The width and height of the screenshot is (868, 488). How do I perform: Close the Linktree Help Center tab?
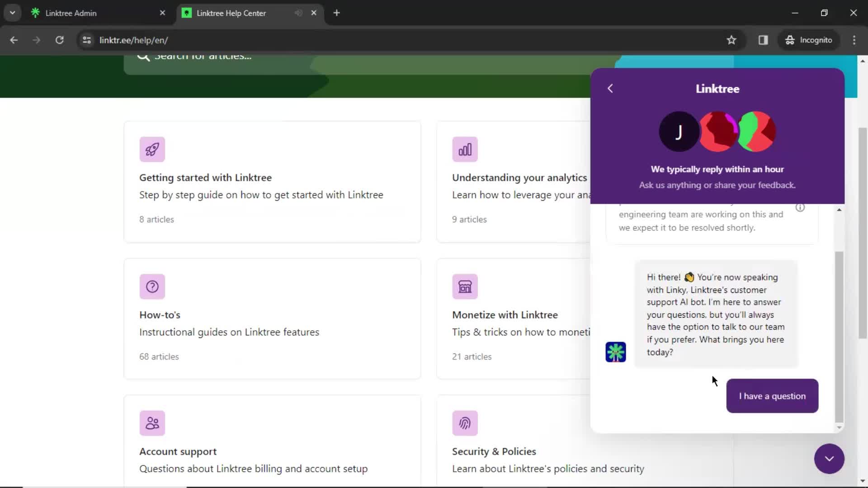(x=314, y=13)
